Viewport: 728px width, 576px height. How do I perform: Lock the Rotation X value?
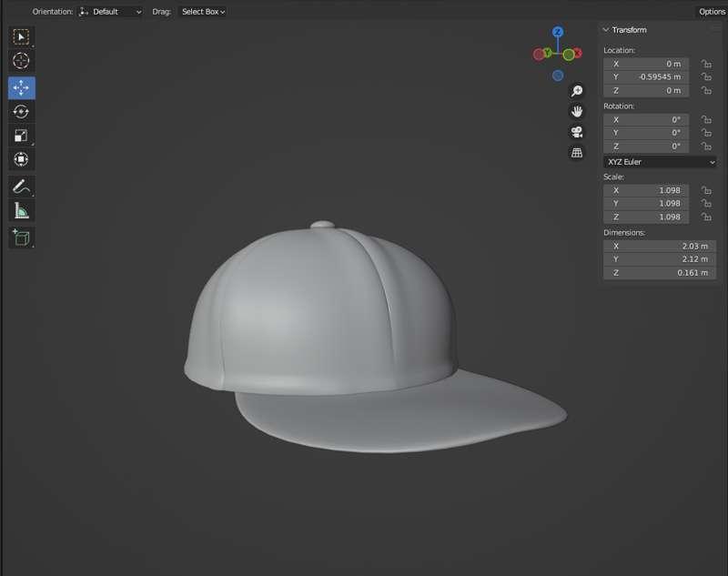(x=706, y=120)
